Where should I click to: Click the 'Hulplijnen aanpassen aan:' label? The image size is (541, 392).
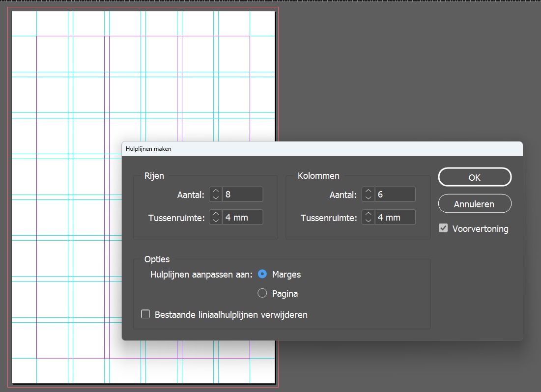[x=201, y=275]
